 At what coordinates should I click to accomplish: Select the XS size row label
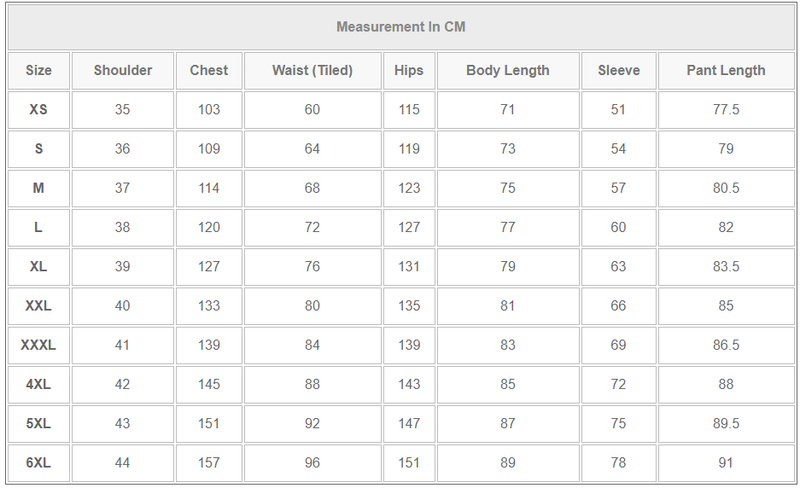[38, 110]
